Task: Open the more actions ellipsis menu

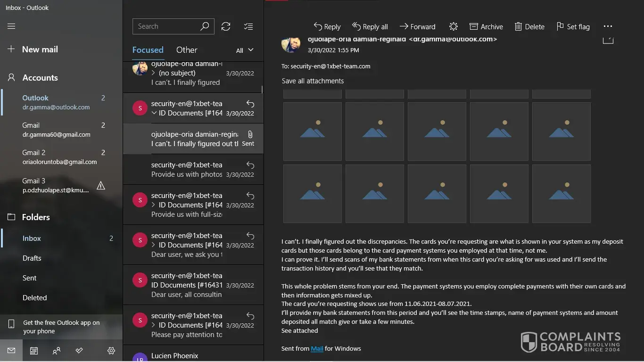Action: pyautogui.click(x=608, y=26)
